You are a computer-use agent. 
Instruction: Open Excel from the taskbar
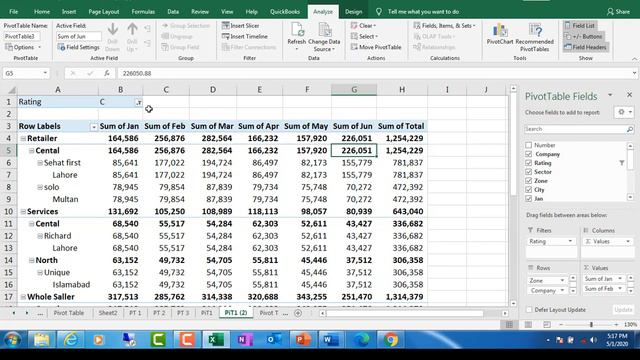pyautogui.click(x=215, y=340)
